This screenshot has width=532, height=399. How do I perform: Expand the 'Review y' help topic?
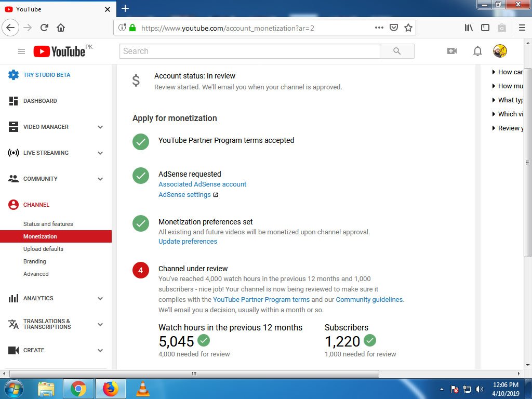click(x=508, y=128)
